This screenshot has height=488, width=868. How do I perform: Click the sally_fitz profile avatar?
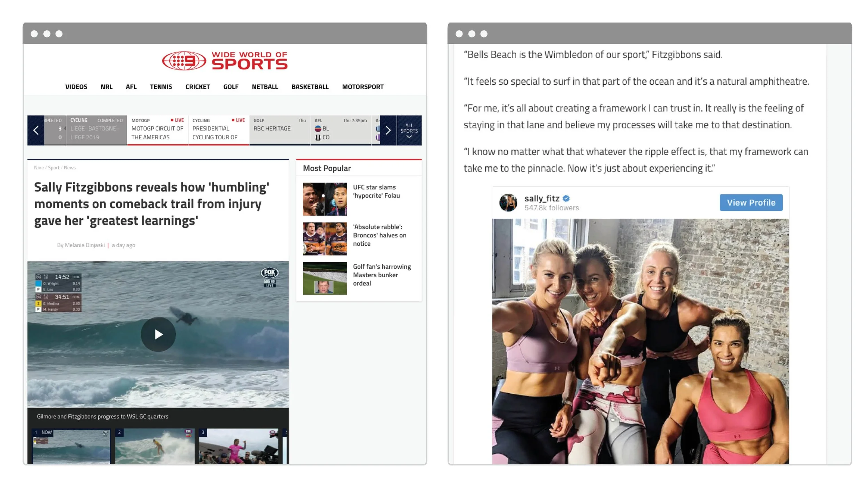508,203
